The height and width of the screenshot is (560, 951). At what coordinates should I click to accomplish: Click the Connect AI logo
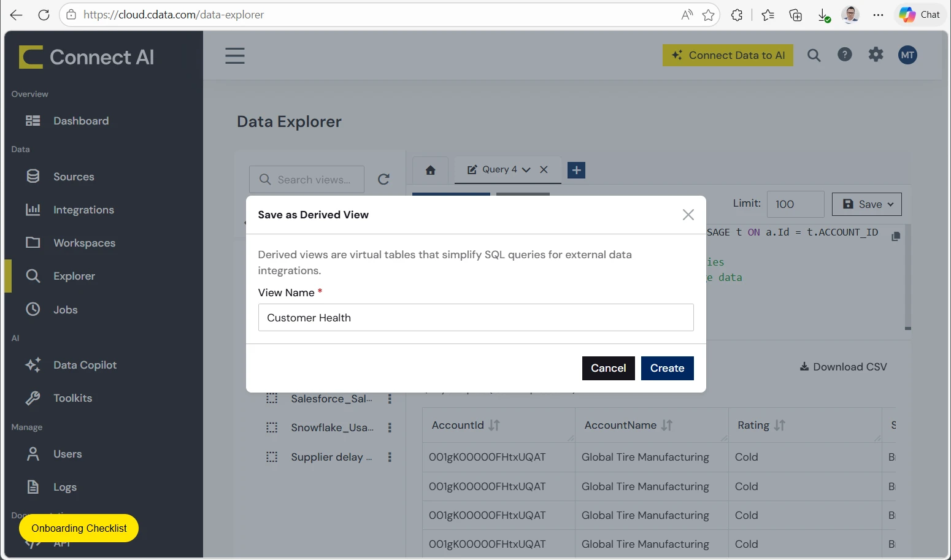coord(87,57)
